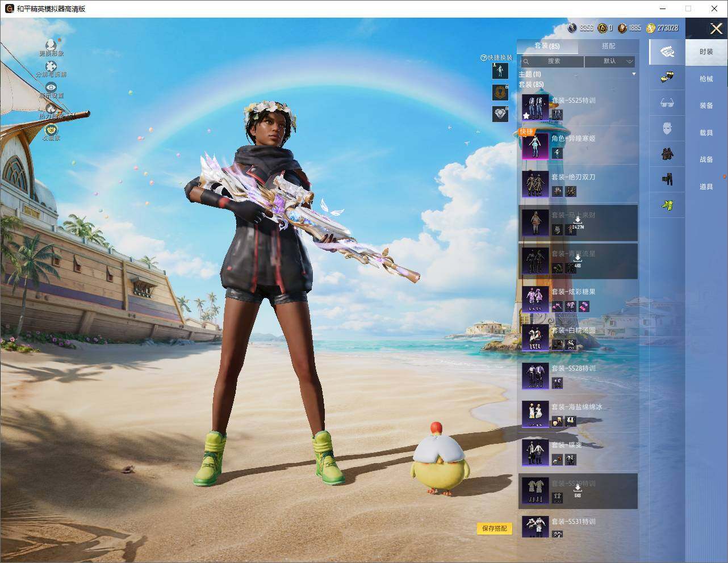This screenshot has height=563, width=728.
Task: Select the character figure quick-change slot
Action: pyautogui.click(x=500, y=70)
